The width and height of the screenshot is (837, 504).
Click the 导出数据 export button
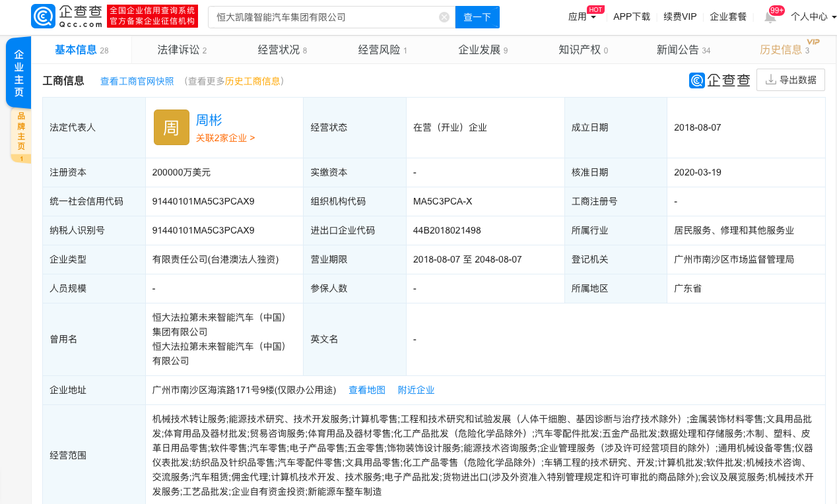pyautogui.click(x=791, y=80)
